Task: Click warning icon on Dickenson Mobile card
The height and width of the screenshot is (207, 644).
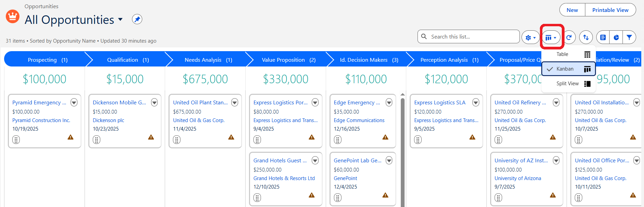Action: pyautogui.click(x=151, y=137)
